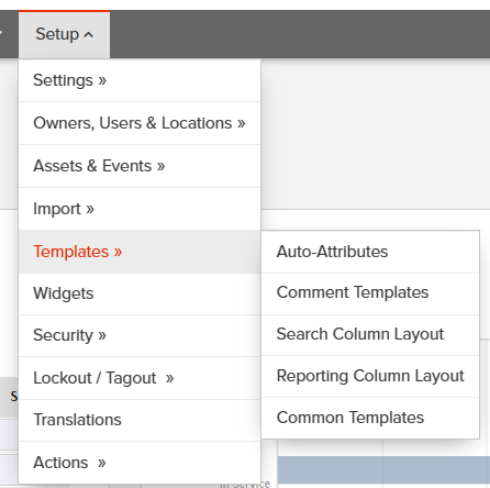The image size is (490, 488).
Task: Expand the Actions submenu
Action: [x=140, y=463]
